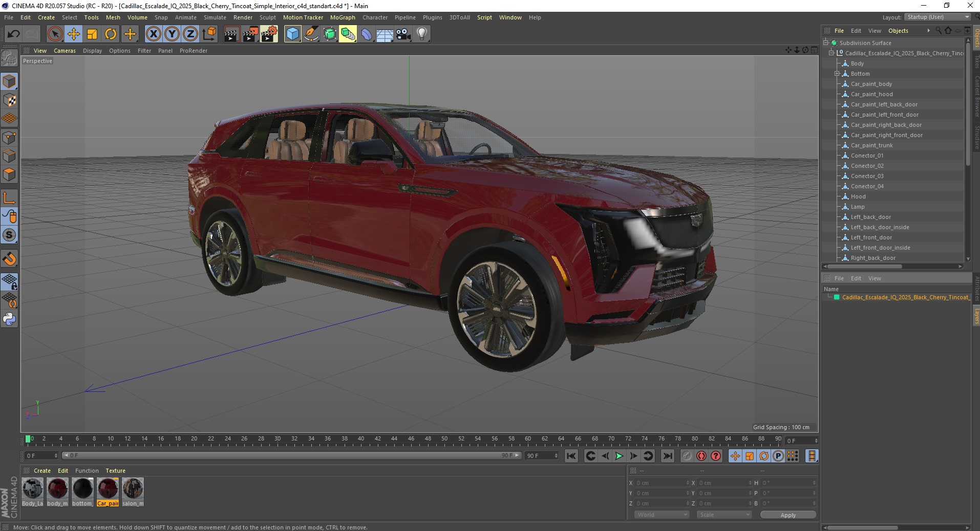The image size is (980, 531).
Task: Activate the Move tool
Action: (73, 34)
